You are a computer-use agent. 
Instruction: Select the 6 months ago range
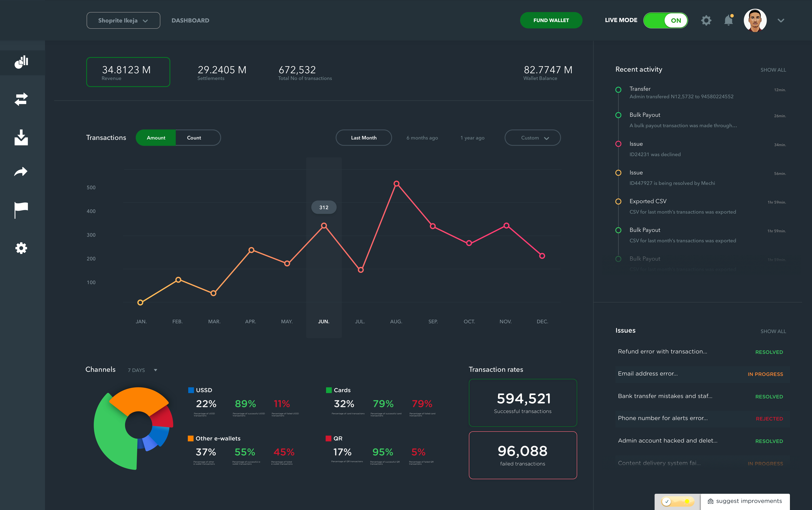click(422, 138)
